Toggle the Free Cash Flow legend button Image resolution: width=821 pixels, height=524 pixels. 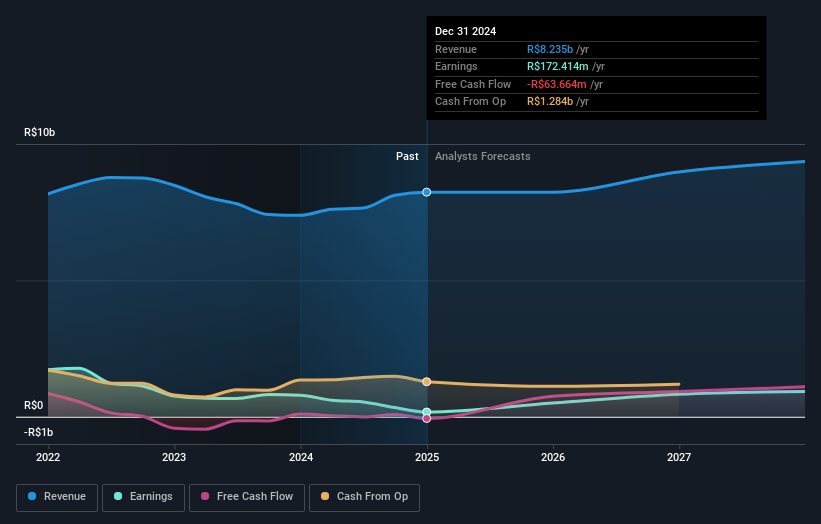point(247,497)
